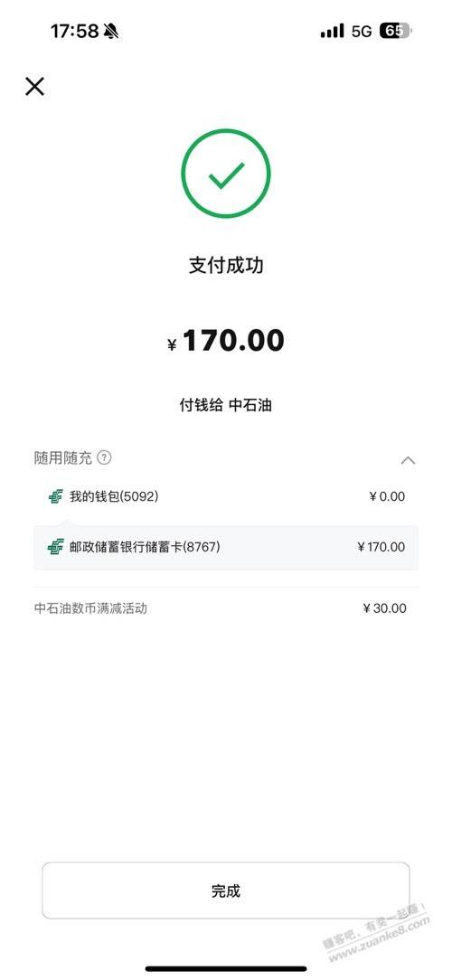
Task: Tap the battery level indicator
Action: (x=395, y=31)
